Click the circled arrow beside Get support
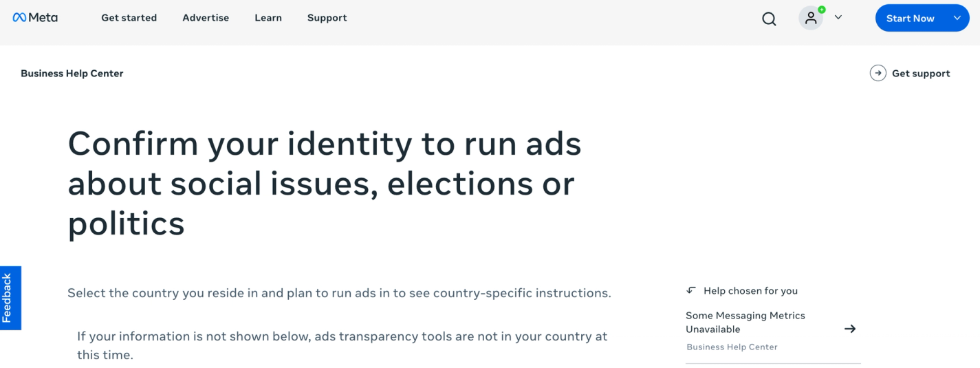Screen dimensions: 980x368 click(x=878, y=74)
